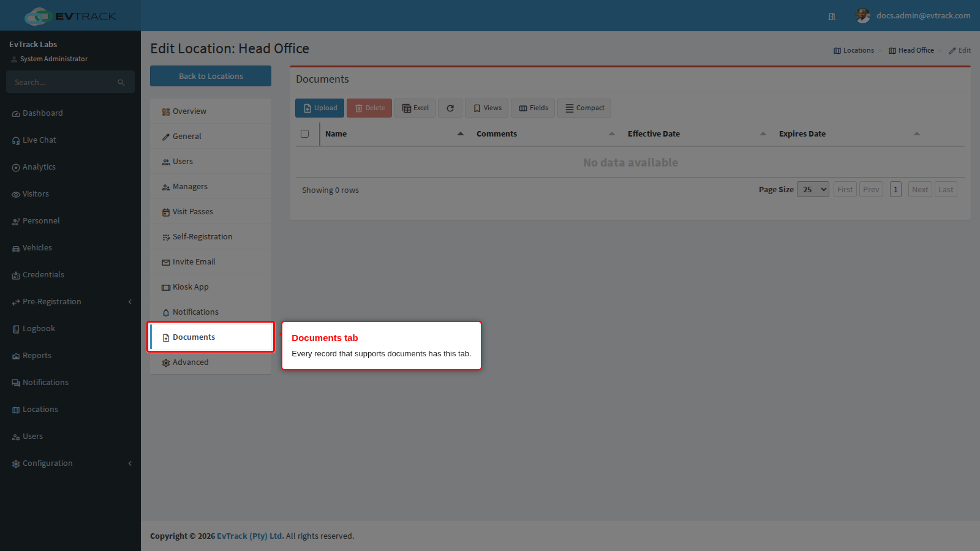The height and width of the screenshot is (551, 980).
Task: Click the docs.admin@evtrack.com account name
Action: click(x=923, y=16)
